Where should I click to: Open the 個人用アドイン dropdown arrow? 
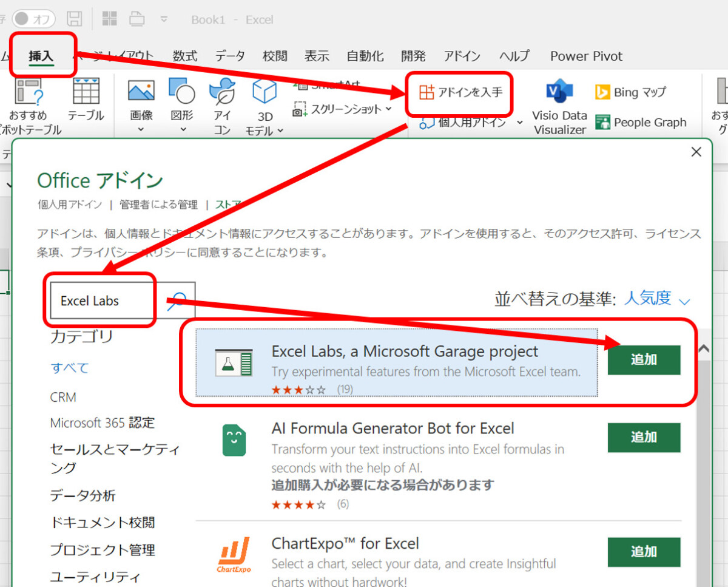(x=519, y=123)
